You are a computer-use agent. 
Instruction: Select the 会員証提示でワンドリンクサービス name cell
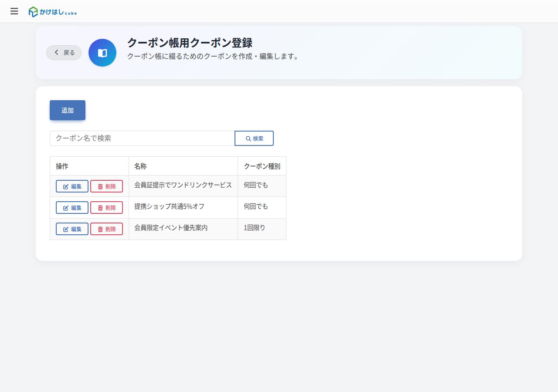tap(183, 186)
